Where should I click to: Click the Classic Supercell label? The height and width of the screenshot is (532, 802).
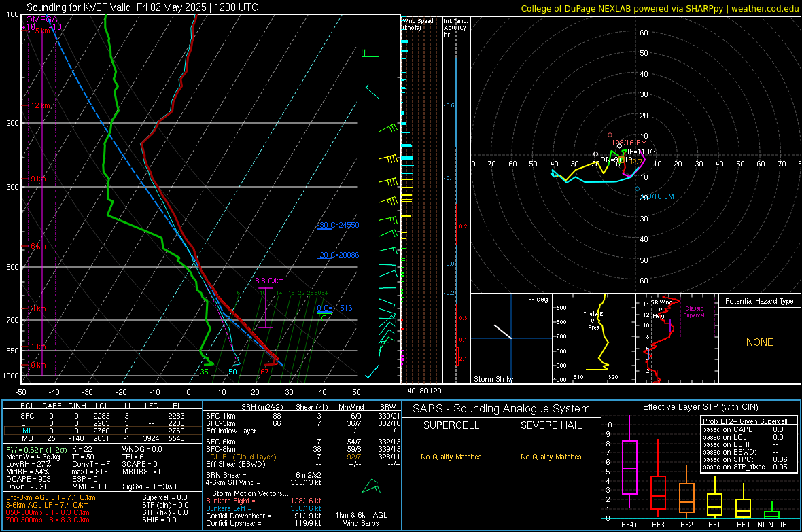tap(694, 312)
